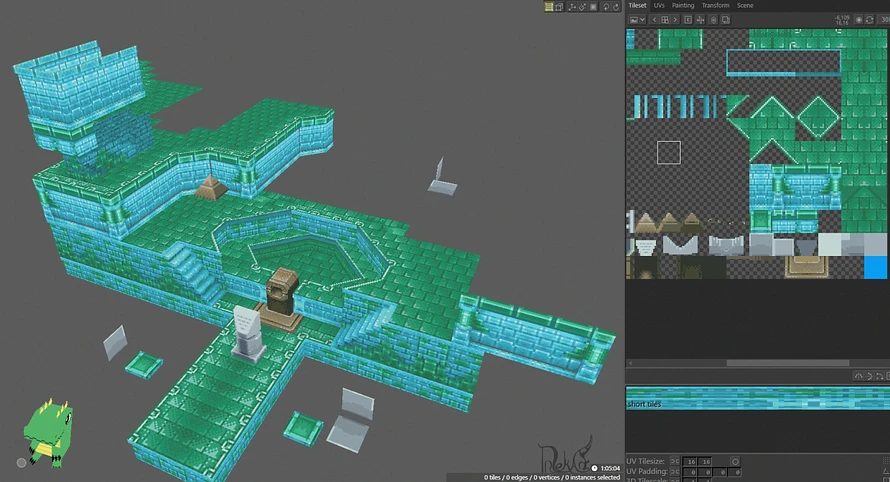
Task: Select the 'short tiles' tile strip
Action: (x=758, y=397)
